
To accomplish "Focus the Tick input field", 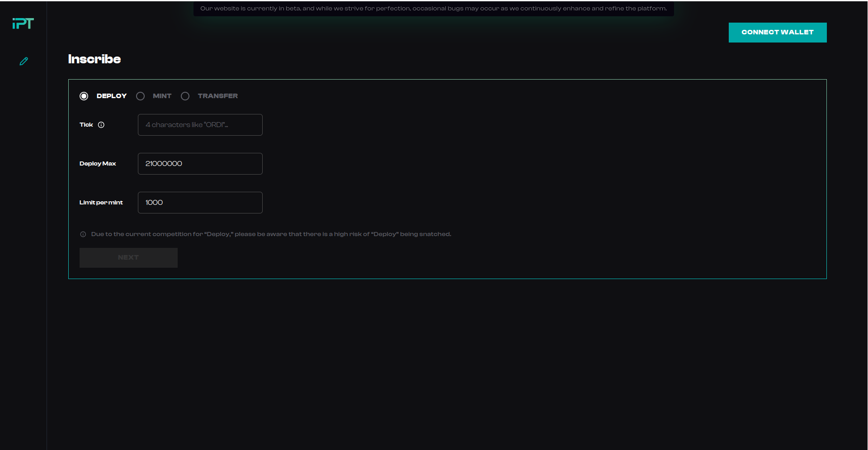I will (200, 125).
